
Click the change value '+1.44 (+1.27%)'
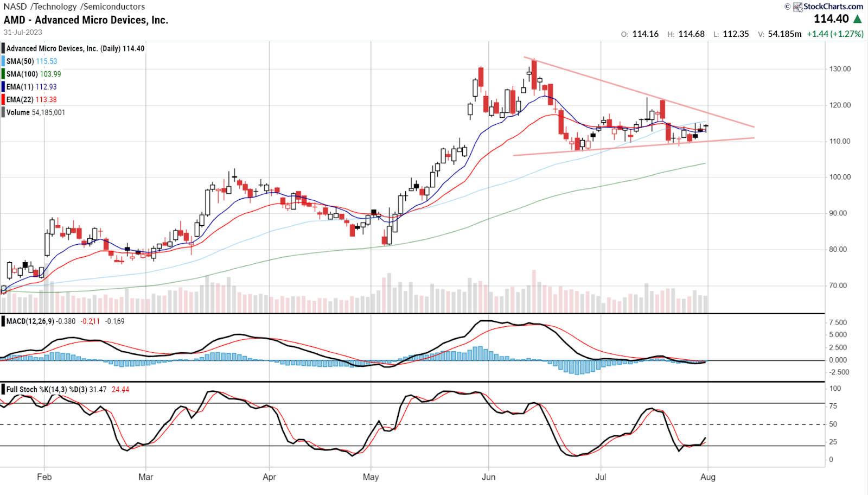pyautogui.click(x=835, y=34)
